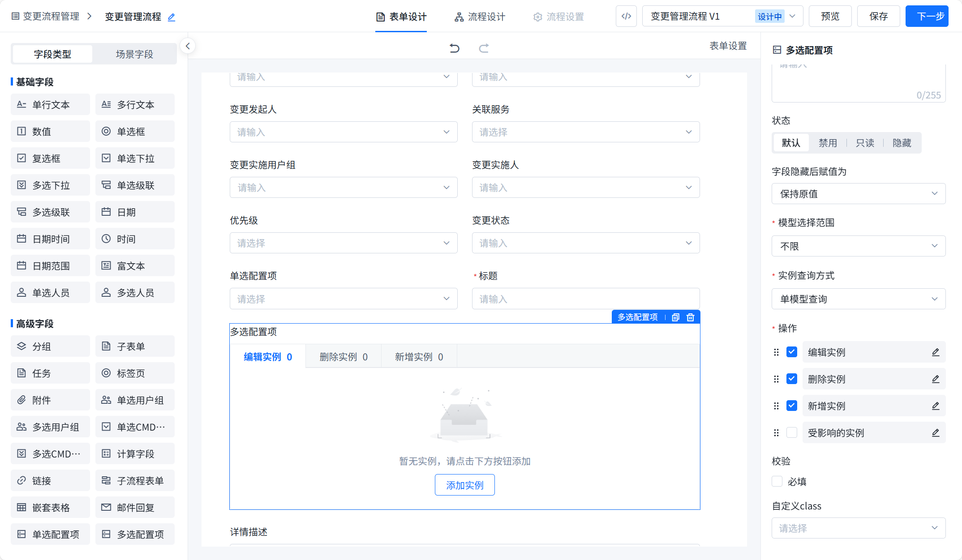This screenshot has width=962, height=560.
Task: Click the 下一步 button
Action: click(927, 17)
